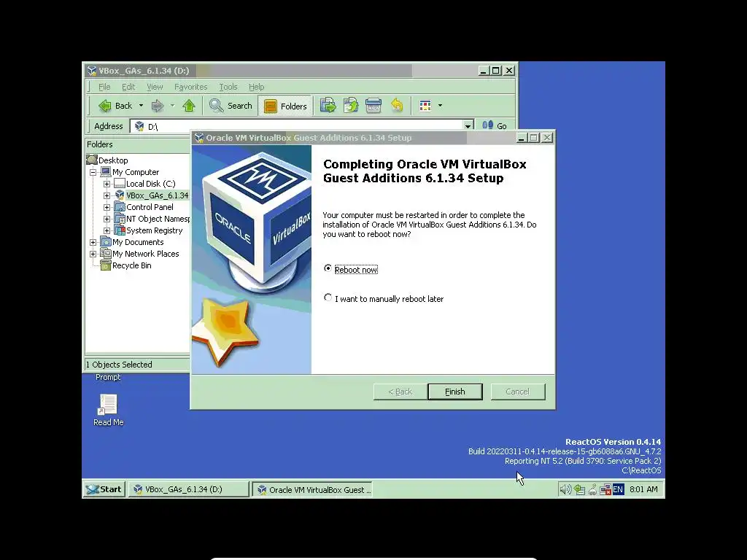Click the Copy To toolbar icon
The image size is (747, 560).
point(351,106)
